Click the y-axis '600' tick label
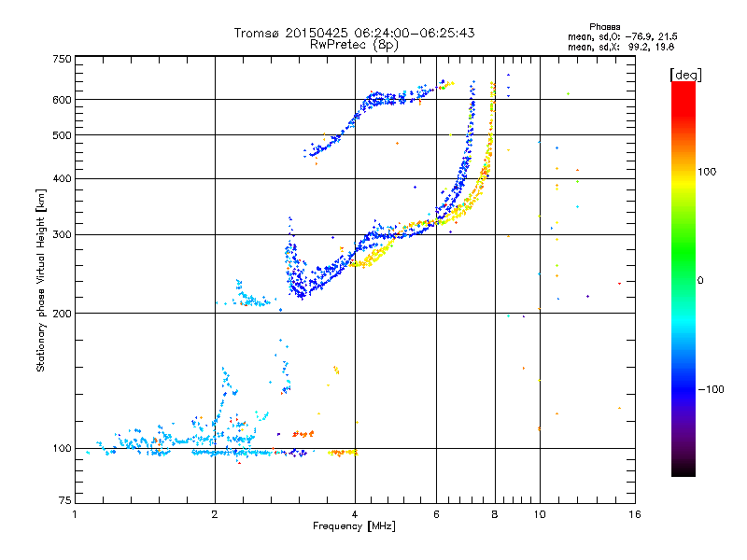Viewport: 747px width, 560px height. click(63, 100)
